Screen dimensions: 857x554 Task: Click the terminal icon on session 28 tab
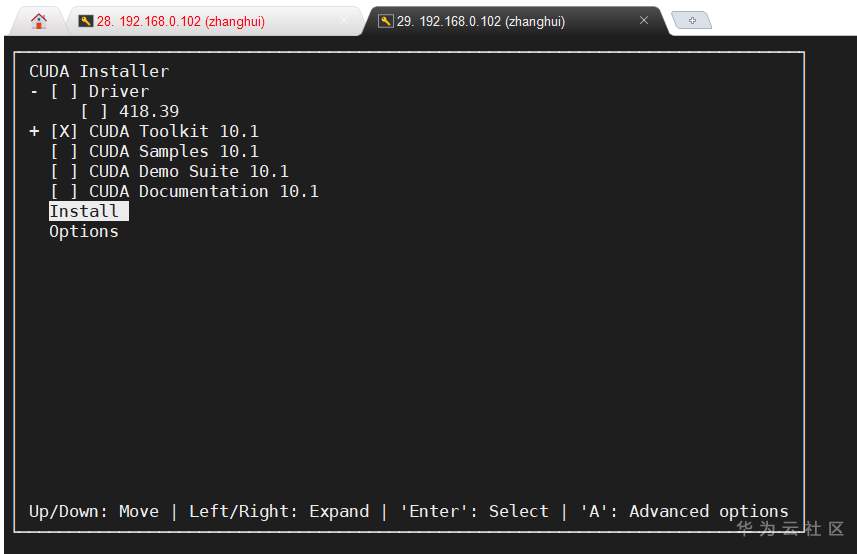coord(85,21)
